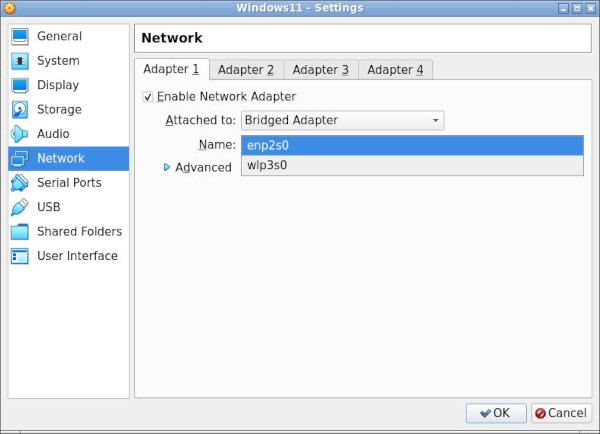This screenshot has height=434, width=600.
Task: Choose enp2s0 from the Name list
Action: [412, 145]
